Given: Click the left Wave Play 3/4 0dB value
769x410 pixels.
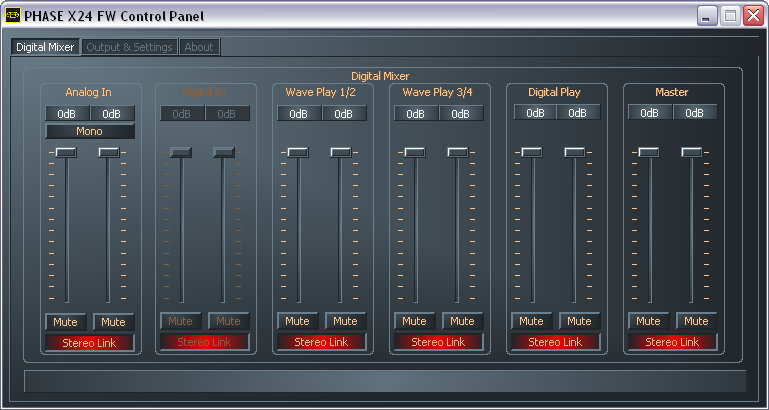Looking at the screenshot, I should [x=416, y=113].
